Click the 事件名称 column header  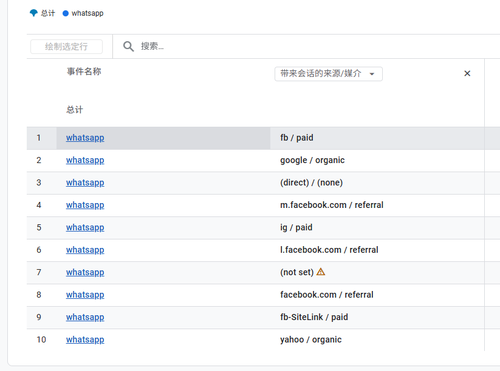click(x=84, y=71)
